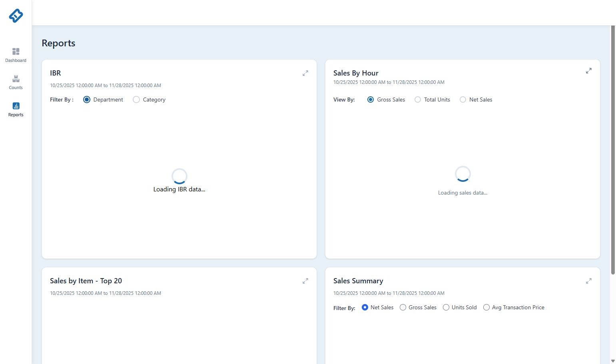The height and width of the screenshot is (364, 616).
Task: Click the Reports page heading
Action: click(58, 43)
